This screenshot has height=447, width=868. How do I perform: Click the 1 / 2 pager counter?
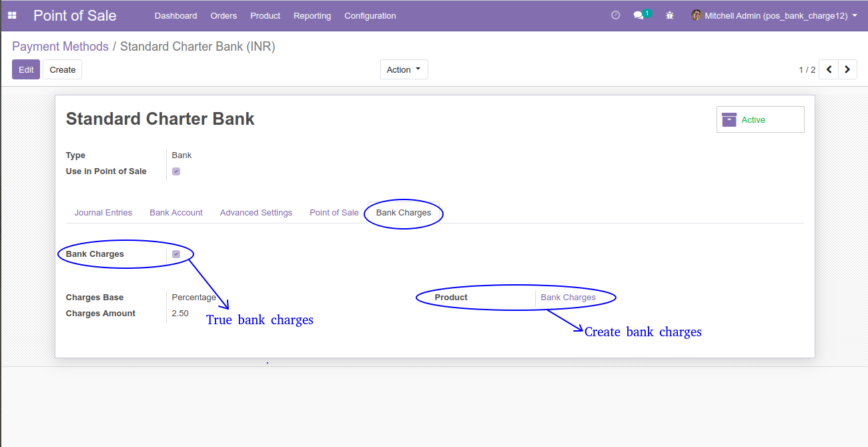807,69
